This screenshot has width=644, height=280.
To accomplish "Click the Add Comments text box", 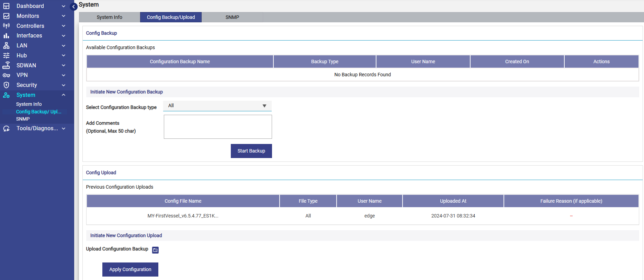I will tap(218, 127).
